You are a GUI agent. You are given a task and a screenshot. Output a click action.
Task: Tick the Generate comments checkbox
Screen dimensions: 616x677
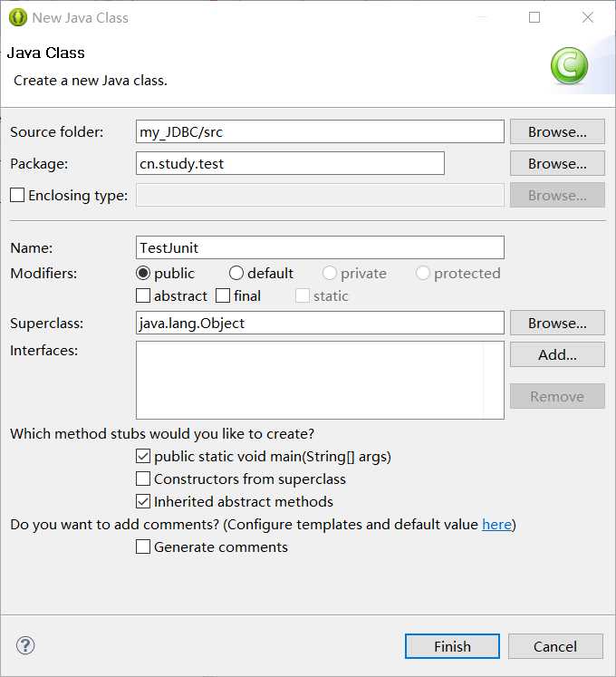coord(143,546)
